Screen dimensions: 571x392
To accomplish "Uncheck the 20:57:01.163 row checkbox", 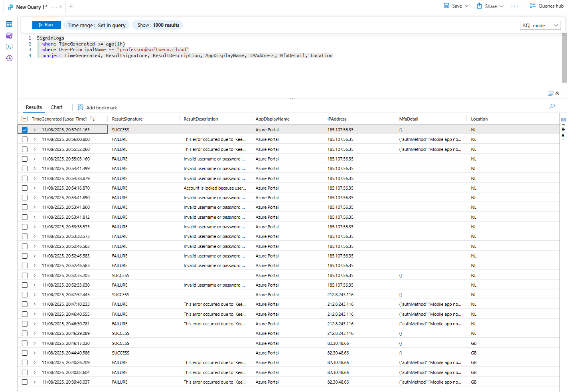I will (25, 130).
